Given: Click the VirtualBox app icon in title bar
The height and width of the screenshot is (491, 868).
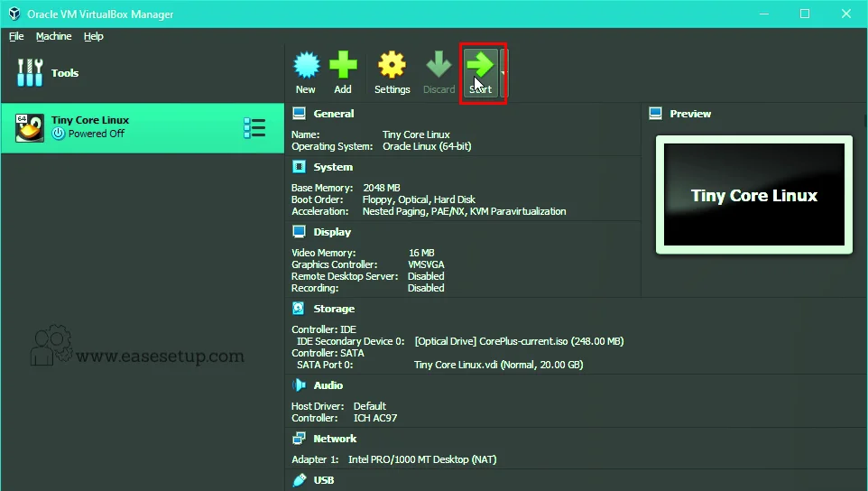Looking at the screenshot, I should tap(14, 14).
